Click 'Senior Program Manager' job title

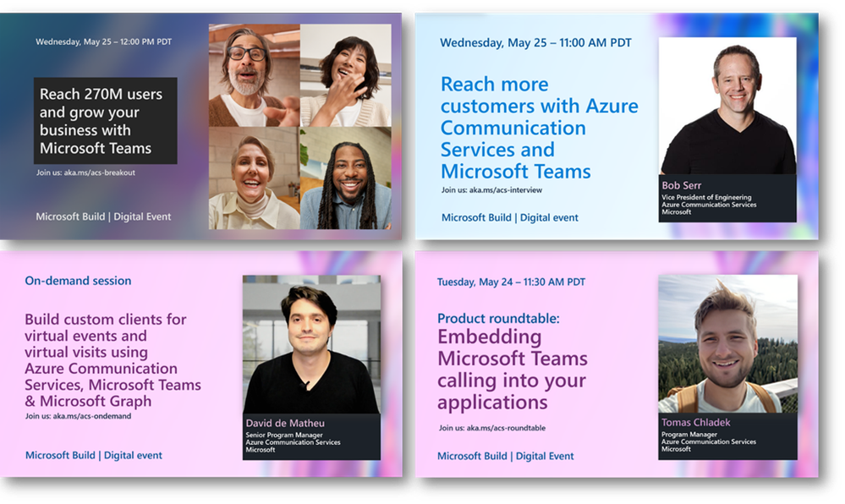(x=284, y=435)
